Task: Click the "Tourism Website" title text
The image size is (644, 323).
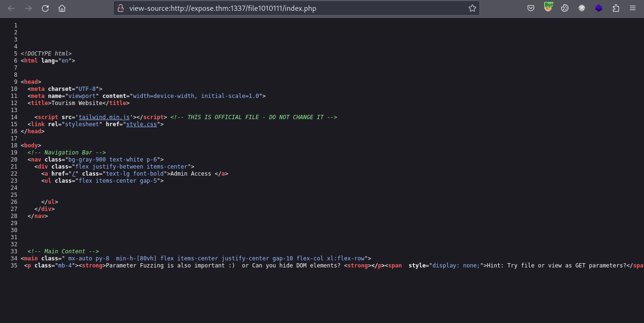Action: (x=77, y=103)
